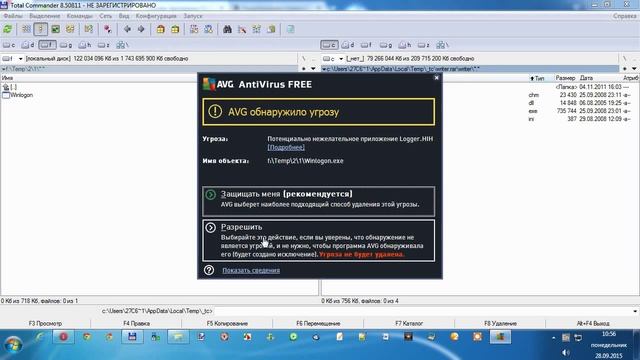Screen dimensions: 640x360
Task: Switch to thumbnails view toolbar icon
Action: [x=56, y=29]
